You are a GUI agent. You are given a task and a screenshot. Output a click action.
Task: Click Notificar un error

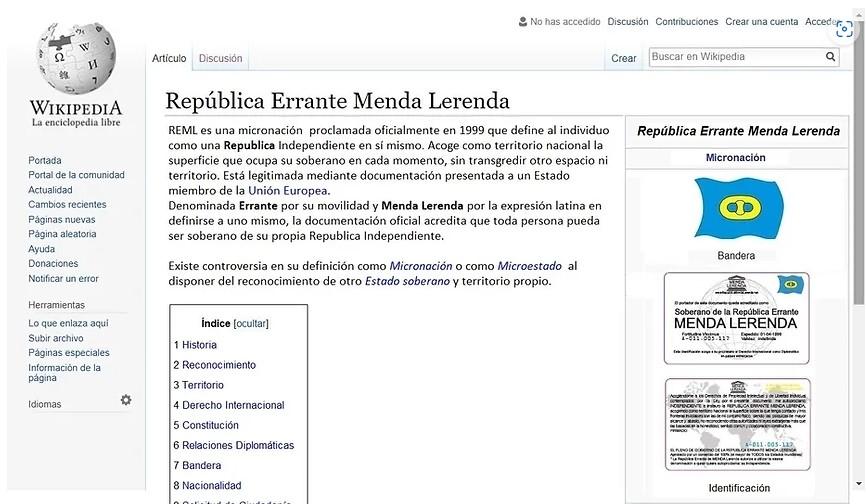pyautogui.click(x=64, y=278)
